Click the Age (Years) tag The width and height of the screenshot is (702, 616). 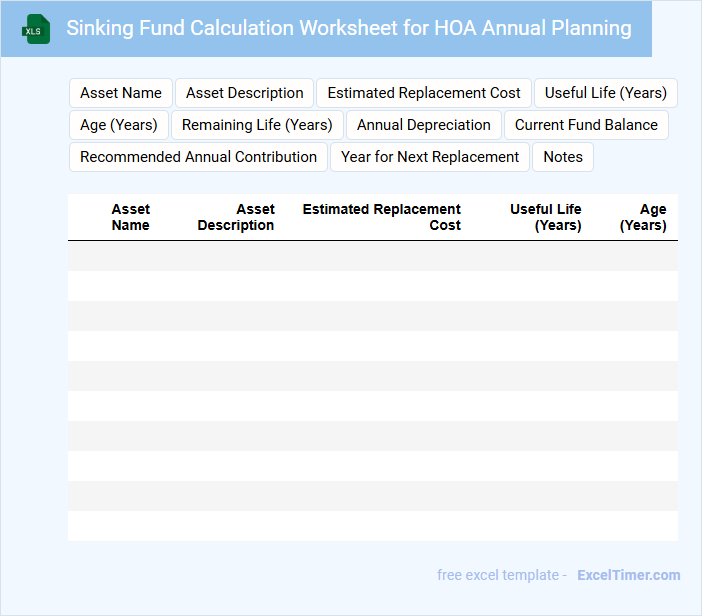[x=119, y=125]
